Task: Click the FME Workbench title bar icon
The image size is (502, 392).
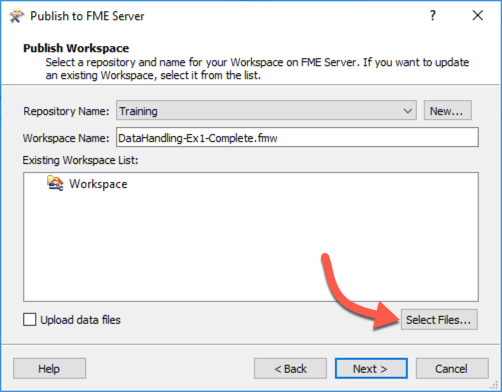Action: click(17, 16)
